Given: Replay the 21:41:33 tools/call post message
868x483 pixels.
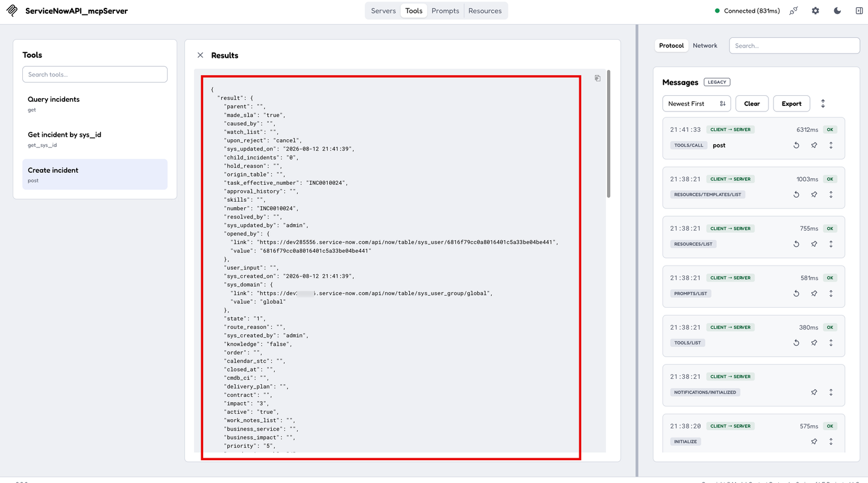Looking at the screenshot, I should (x=796, y=145).
